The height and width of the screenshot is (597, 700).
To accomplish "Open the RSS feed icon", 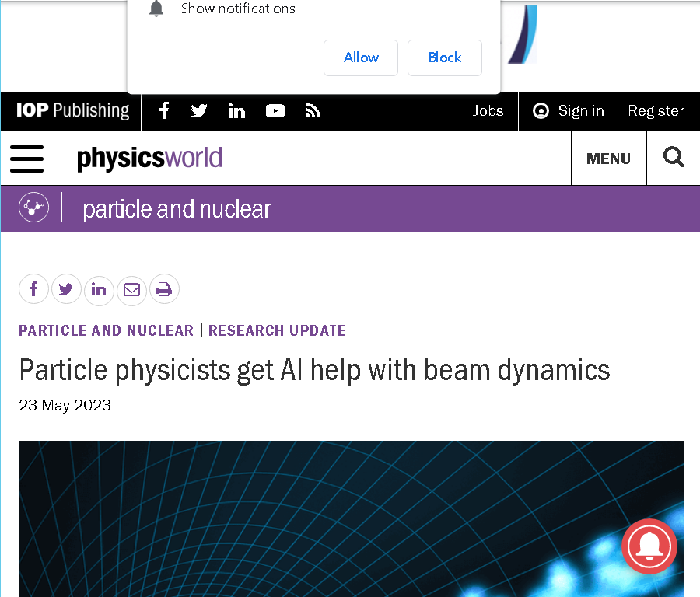I will 313,110.
